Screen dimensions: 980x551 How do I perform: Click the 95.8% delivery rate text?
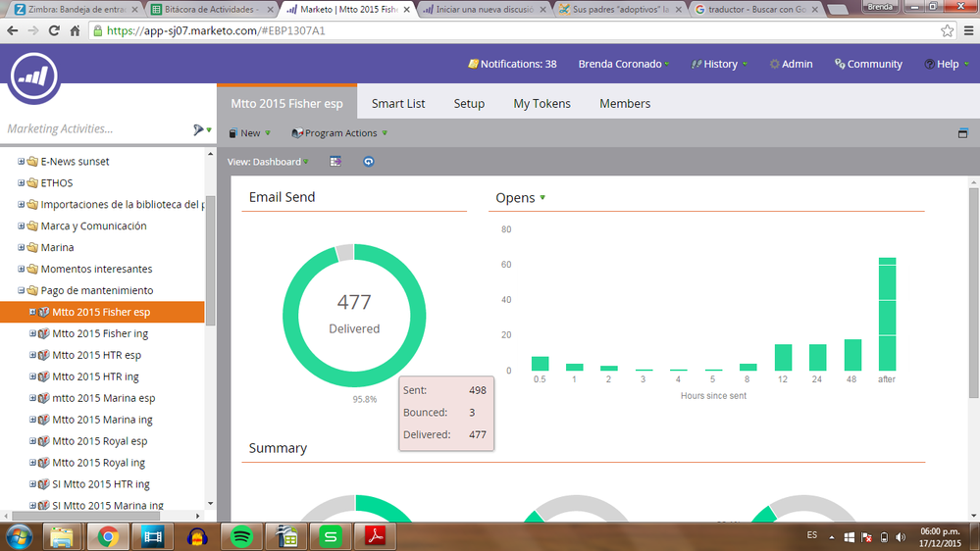pos(364,399)
